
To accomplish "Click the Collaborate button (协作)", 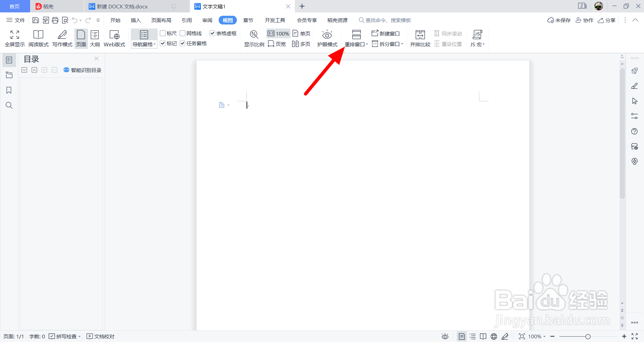I will click(584, 20).
